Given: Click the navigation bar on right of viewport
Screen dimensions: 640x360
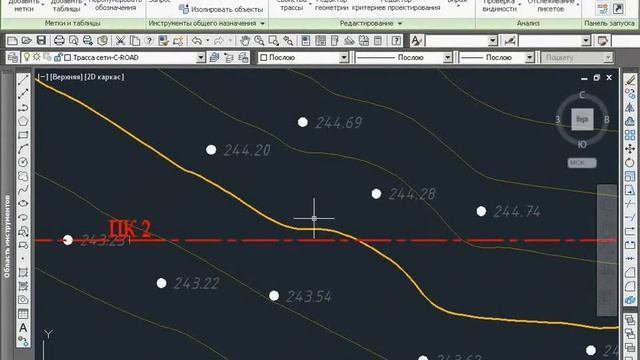Looking at the screenshot, I should pos(607,250).
